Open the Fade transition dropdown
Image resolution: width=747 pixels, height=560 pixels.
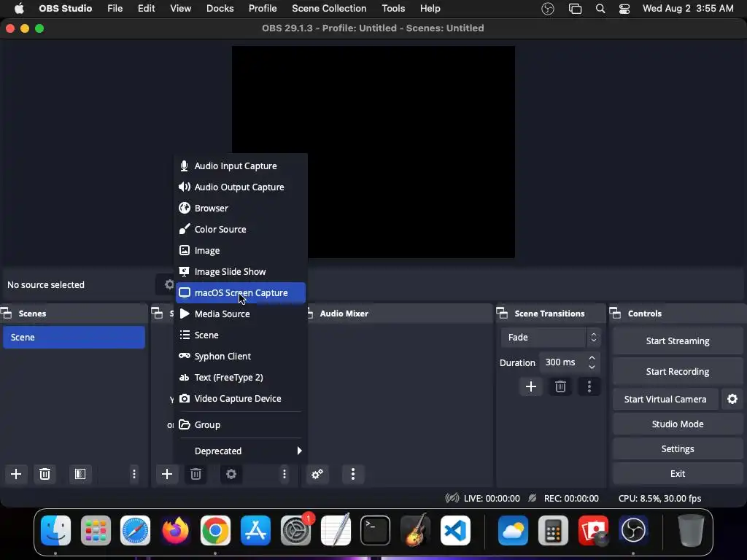(551, 337)
